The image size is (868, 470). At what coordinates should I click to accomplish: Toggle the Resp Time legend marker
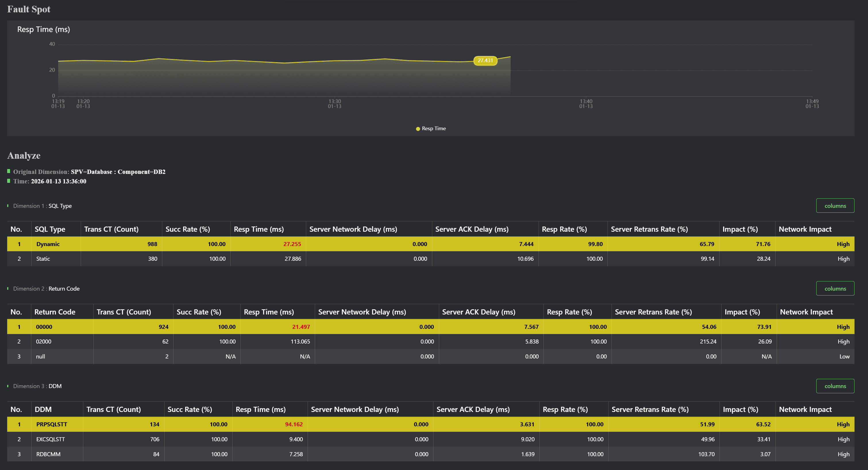418,128
